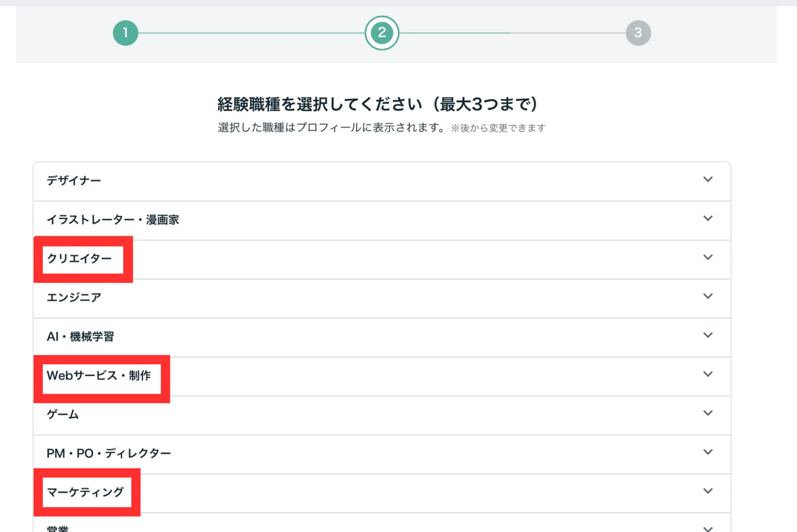This screenshot has width=797, height=532.
Task: Click the chevron beside ゲーム
Action: pos(708,413)
